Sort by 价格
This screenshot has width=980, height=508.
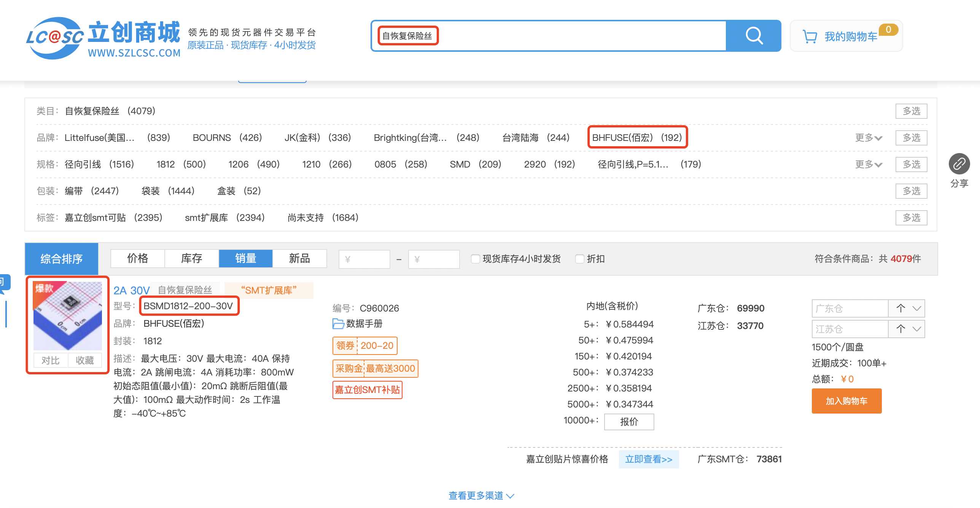point(138,259)
